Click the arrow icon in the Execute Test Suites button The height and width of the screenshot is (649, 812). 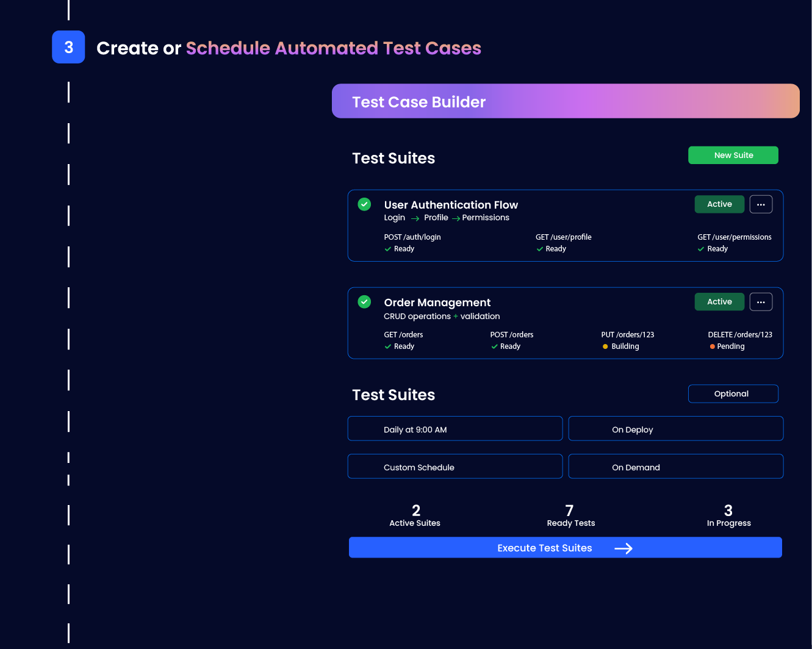[x=623, y=548]
